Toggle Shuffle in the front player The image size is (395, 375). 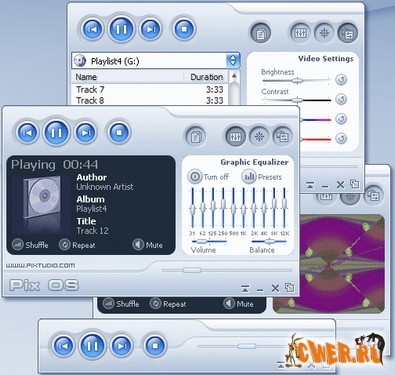(x=31, y=245)
